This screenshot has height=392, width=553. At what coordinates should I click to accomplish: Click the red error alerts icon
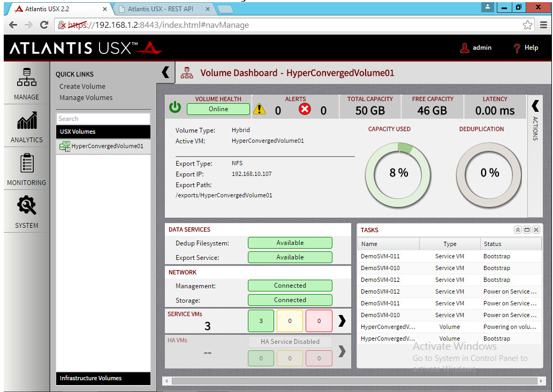tap(305, 109)
